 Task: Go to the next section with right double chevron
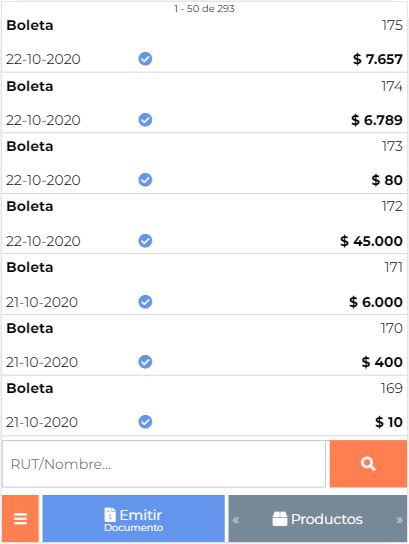(x=399, y=520)
